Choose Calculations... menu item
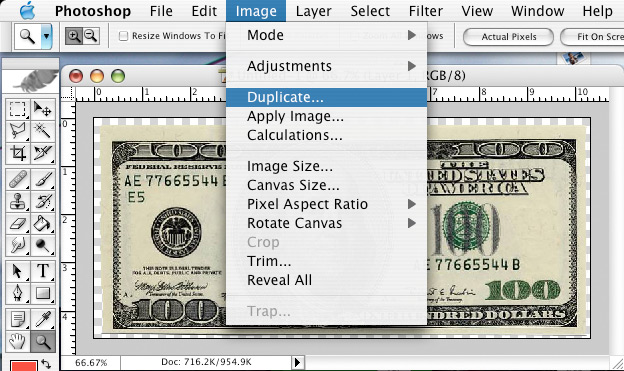This screenshot has height=371, width=624. tap(326, 135)
